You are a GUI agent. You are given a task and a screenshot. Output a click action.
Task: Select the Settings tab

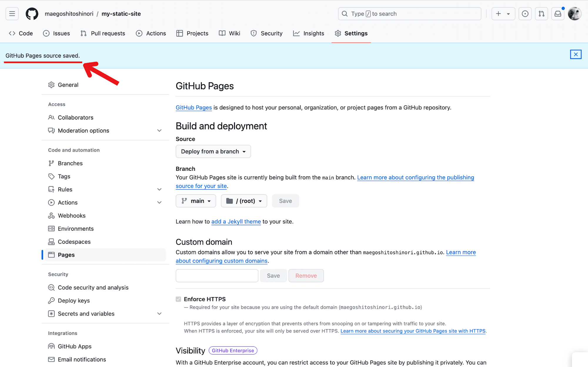tap(351, 33)
